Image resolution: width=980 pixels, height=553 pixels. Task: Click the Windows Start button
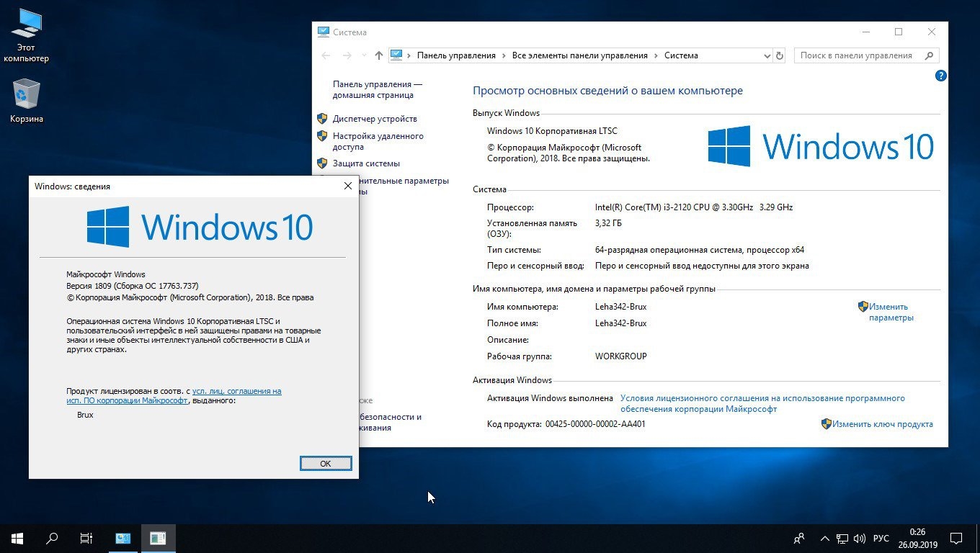pyautogui.click(x=17, y=538)
